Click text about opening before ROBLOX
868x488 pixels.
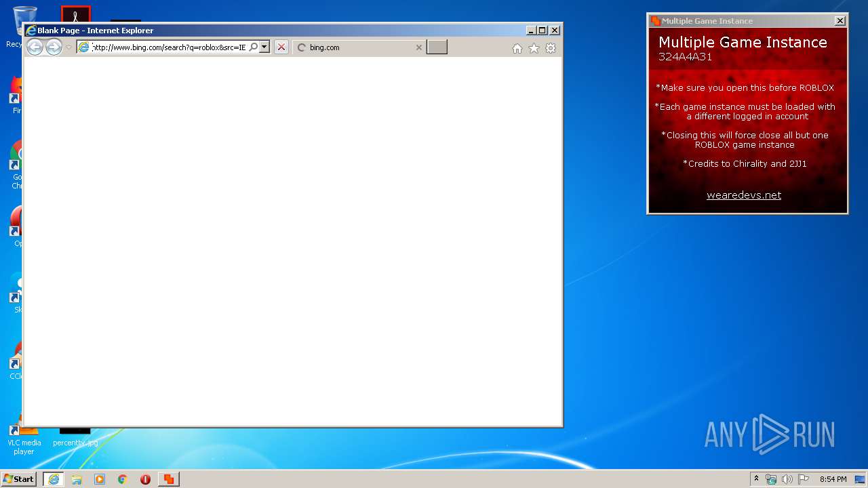(745, 87)
